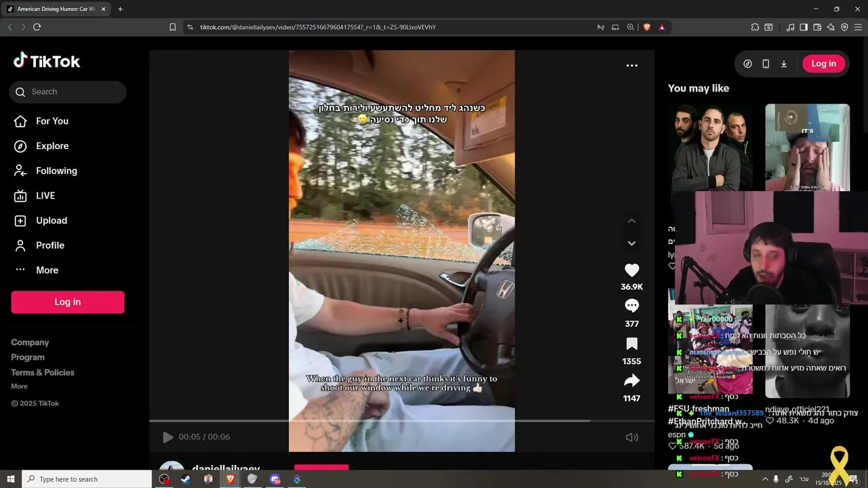The width and height of the screenshot is (868, 488).
Task: Expand the Company footer section
Action: (30, 342)
